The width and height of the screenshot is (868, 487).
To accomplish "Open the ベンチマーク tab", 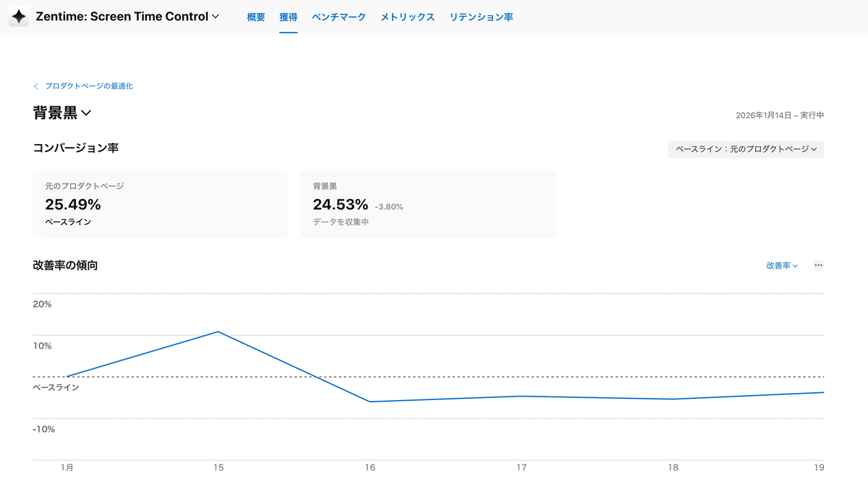I will (339, 17).
